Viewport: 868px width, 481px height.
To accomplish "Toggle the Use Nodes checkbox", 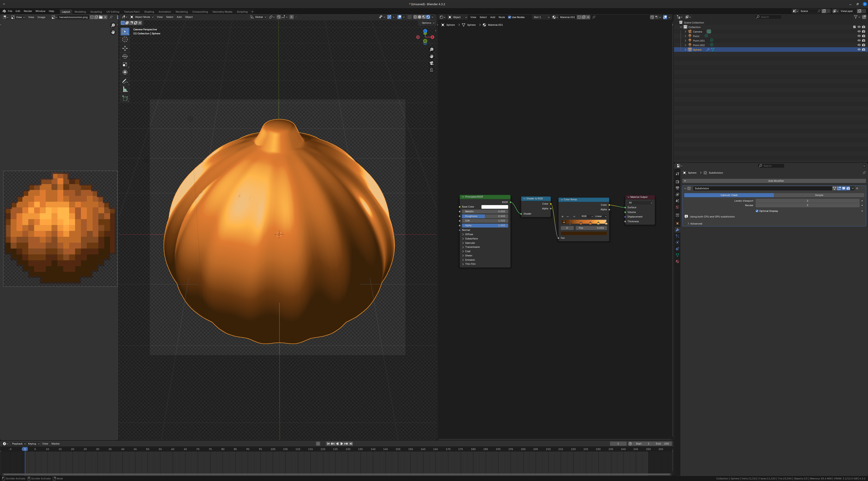I will pos(509,17).
